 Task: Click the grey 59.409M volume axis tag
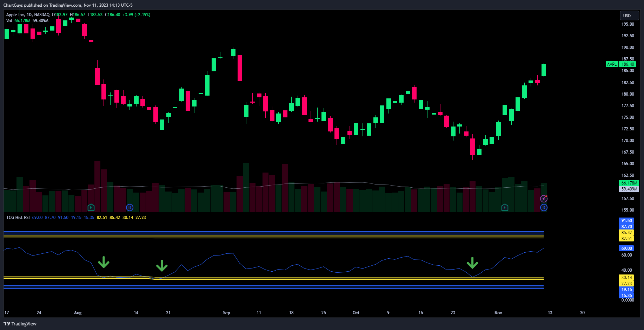[x=629, y=189]
